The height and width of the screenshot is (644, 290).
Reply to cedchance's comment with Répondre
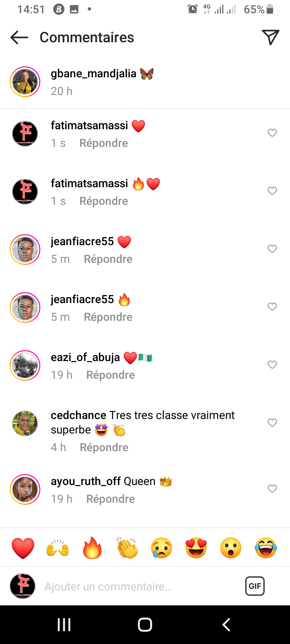[x=104, y=448]
